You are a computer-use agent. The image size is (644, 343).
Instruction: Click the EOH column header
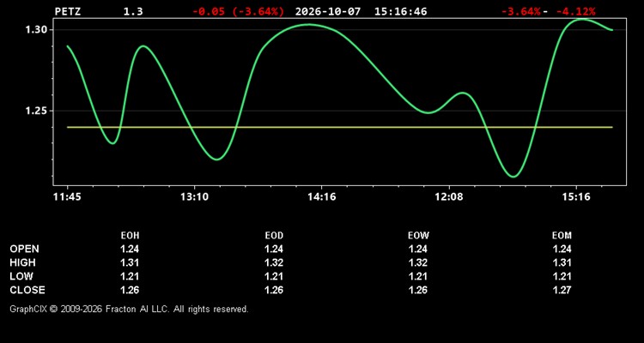click(x=130, y=236)
